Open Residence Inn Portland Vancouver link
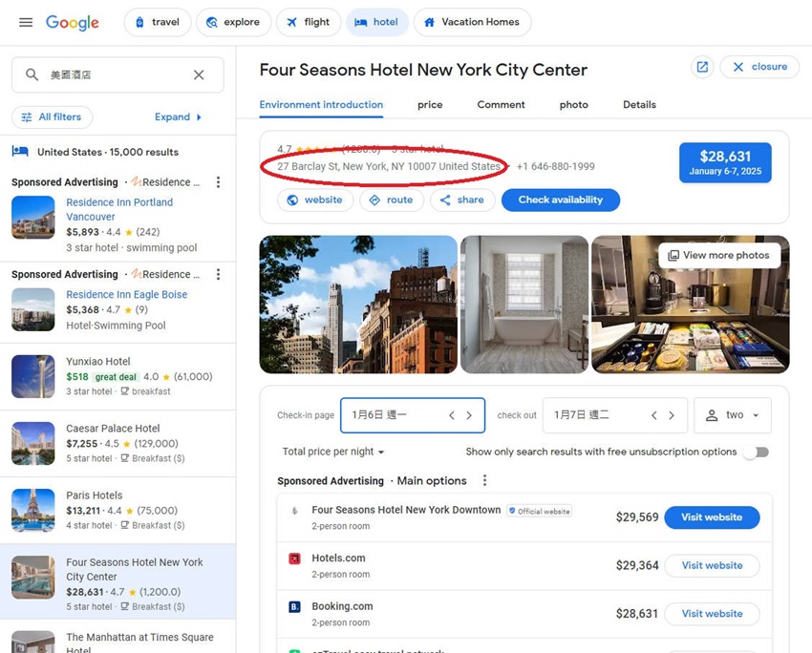The image size is (812, 653). pos(119,210)
